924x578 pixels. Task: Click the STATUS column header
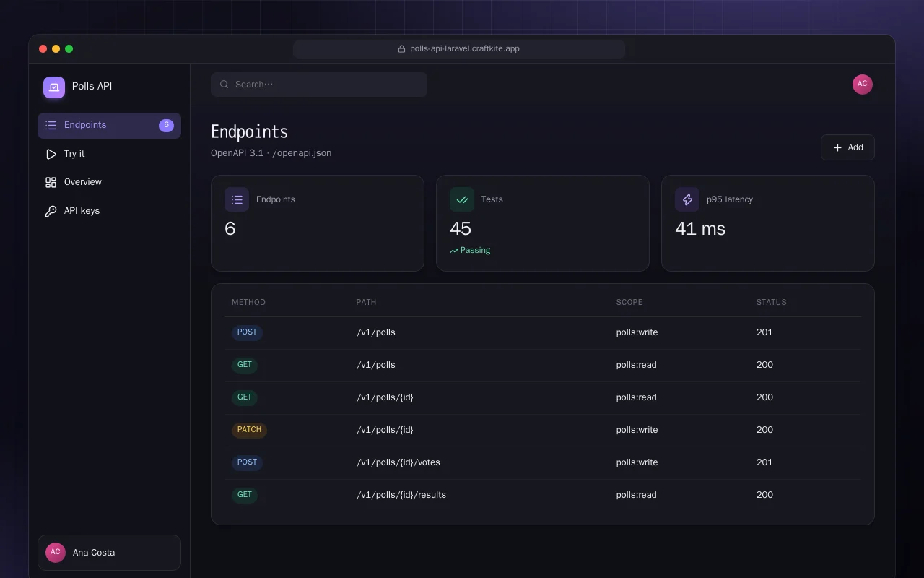pyautogui.click(x=772, y=302)
